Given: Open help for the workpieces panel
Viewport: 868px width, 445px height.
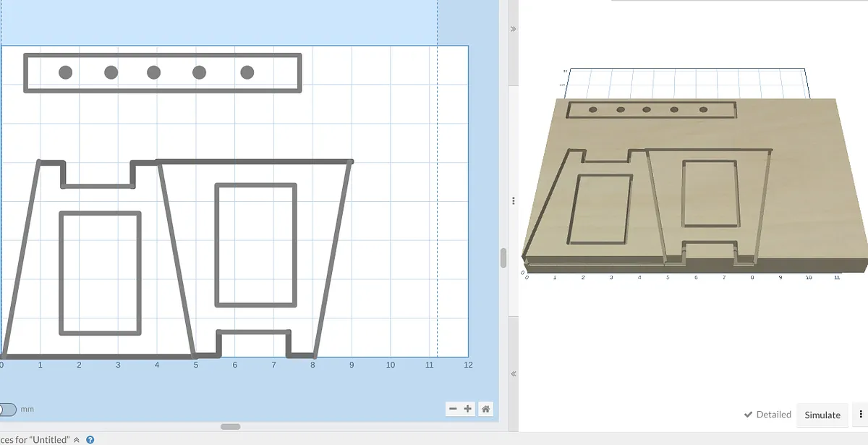Looking at the screenshot, I should [90, 439].
